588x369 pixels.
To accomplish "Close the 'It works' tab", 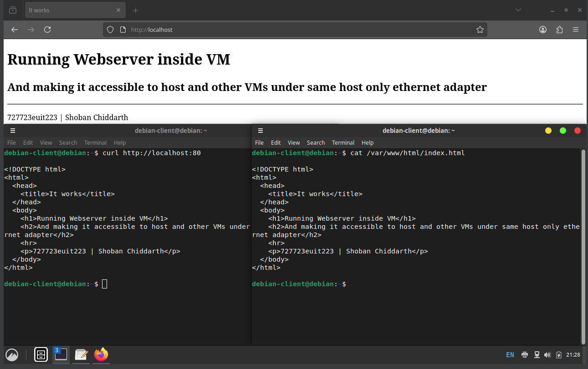I will coord(118,10).
